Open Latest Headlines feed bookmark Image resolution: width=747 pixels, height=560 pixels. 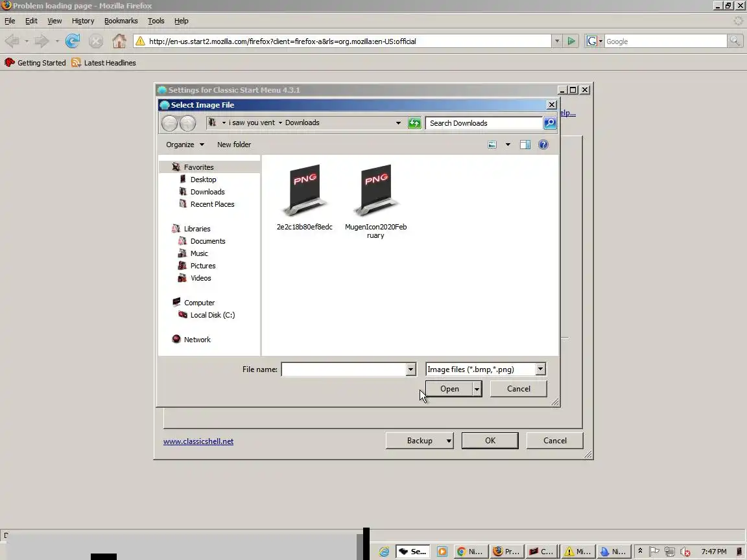point(103,63)
